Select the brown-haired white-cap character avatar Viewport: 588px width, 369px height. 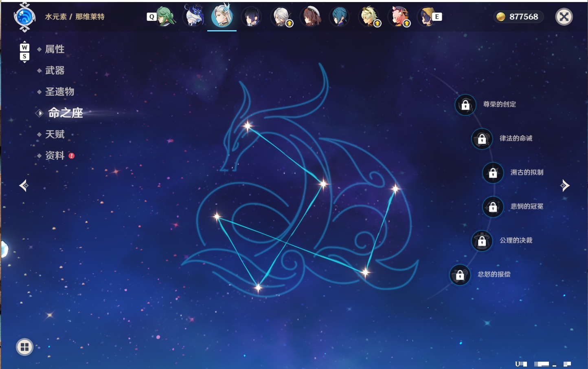311,17
